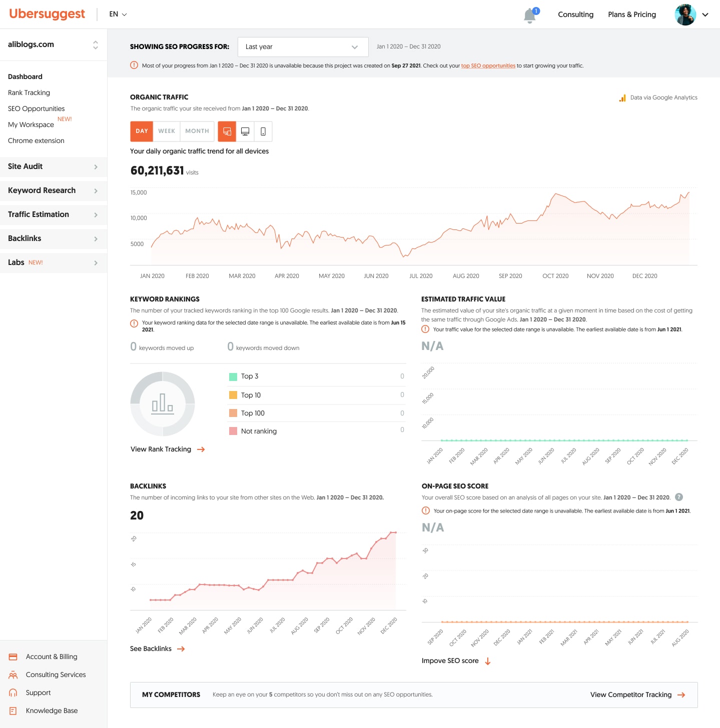Open Support link in sidebar

click(39, 693)
